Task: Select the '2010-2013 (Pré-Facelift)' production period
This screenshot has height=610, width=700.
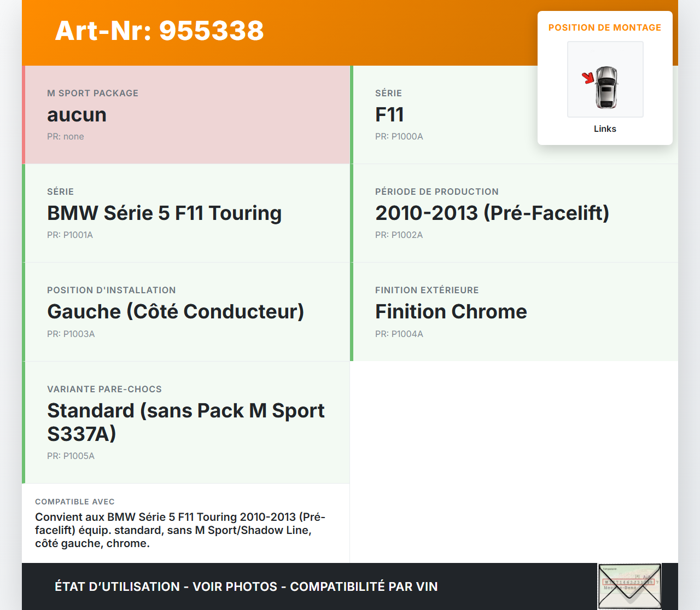Action: pos(492,213)
